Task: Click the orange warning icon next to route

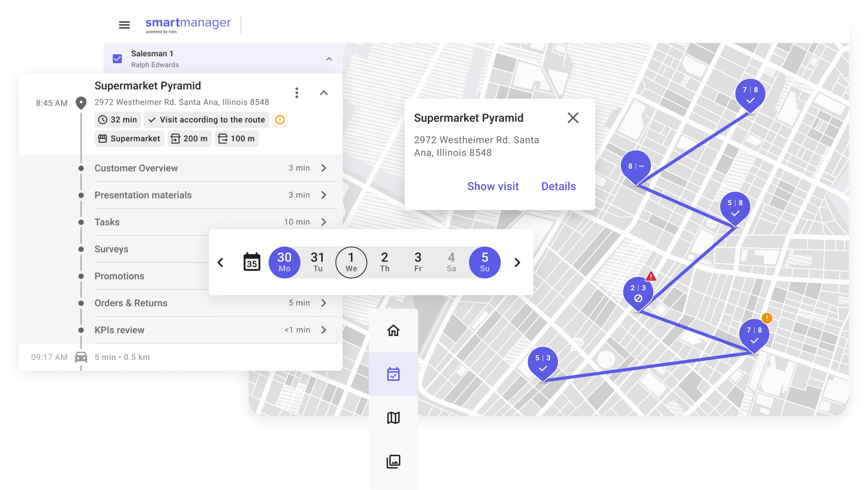Action: [x=280, y=120]
